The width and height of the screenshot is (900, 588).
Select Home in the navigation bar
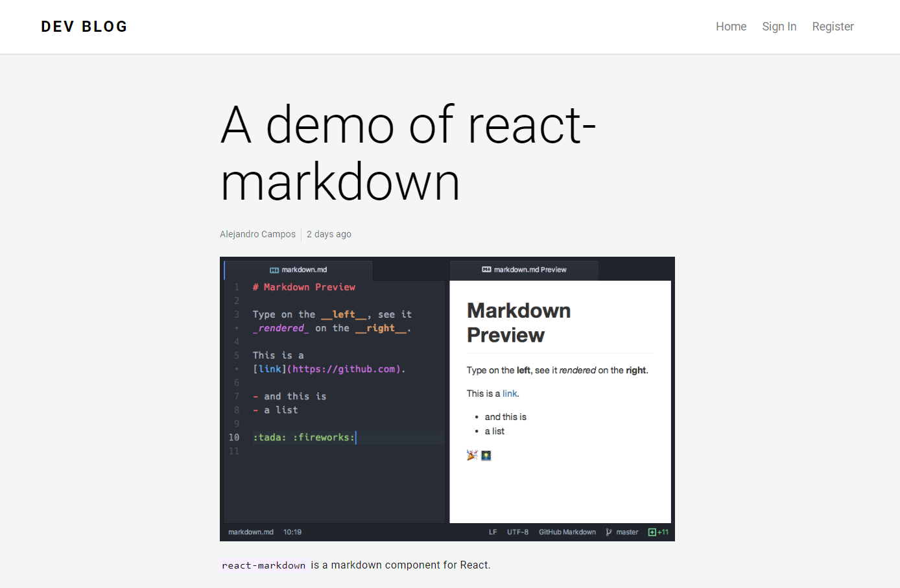[x=731, y=27]
